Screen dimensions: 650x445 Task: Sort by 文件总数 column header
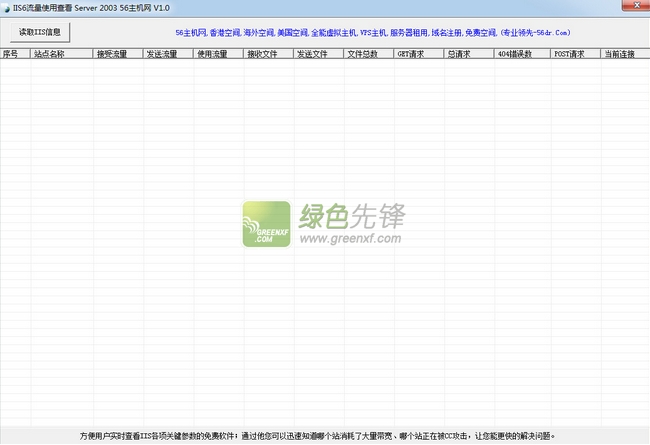pos(369,54)
